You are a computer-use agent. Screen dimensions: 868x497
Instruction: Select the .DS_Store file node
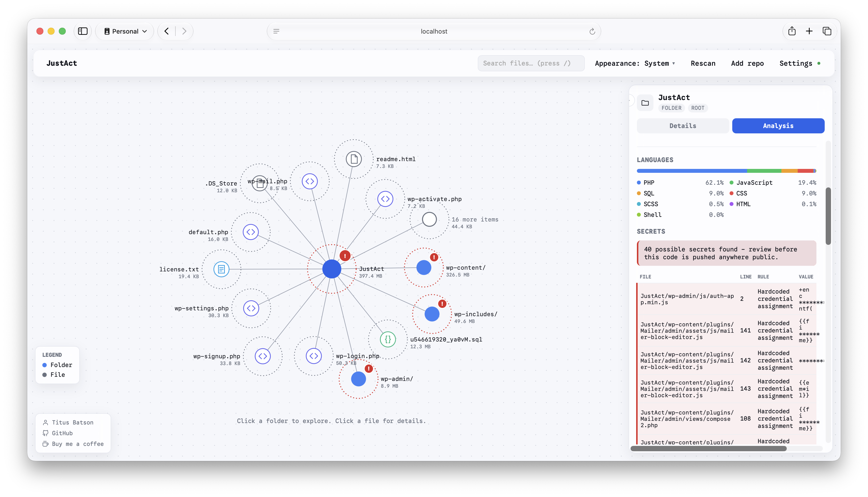[x=260, y=183]
